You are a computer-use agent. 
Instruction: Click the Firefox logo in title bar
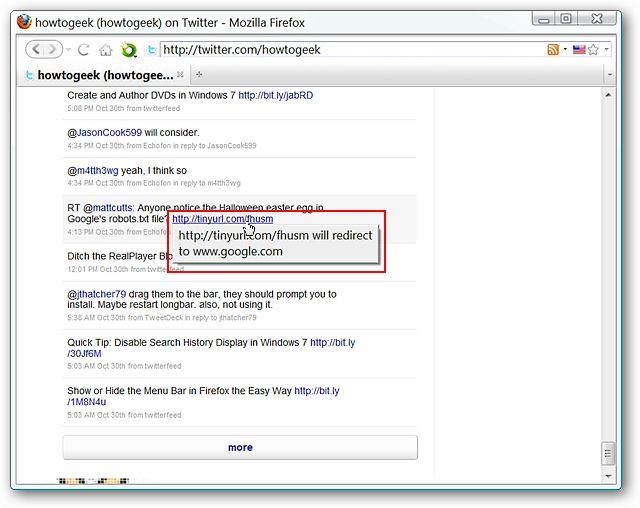click(x=24, y=22)
